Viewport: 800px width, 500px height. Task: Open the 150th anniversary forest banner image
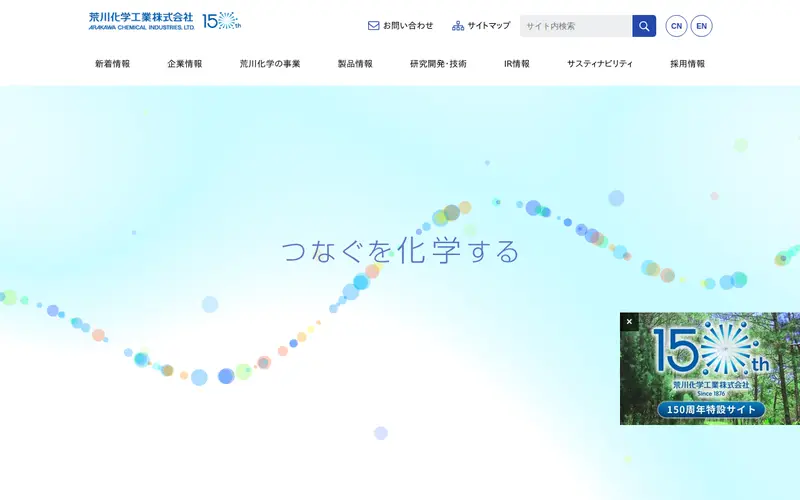[710, 368]
